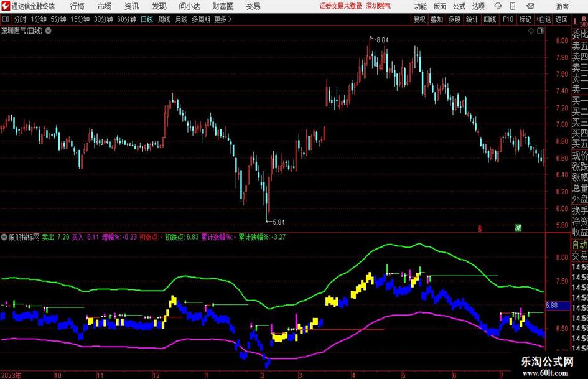Open the 公式 menu
The height and width of the screenshot is (379, 588).
(459, 6)
